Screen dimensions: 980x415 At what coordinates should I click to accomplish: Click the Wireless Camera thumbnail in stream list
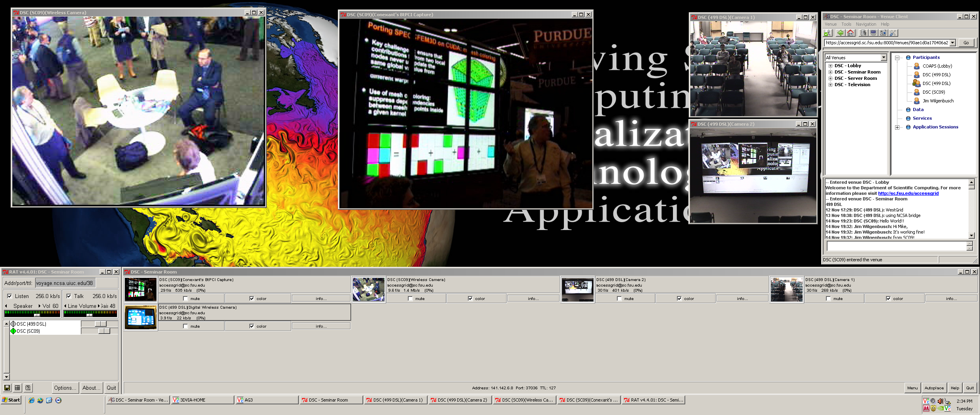click(368, 290)
